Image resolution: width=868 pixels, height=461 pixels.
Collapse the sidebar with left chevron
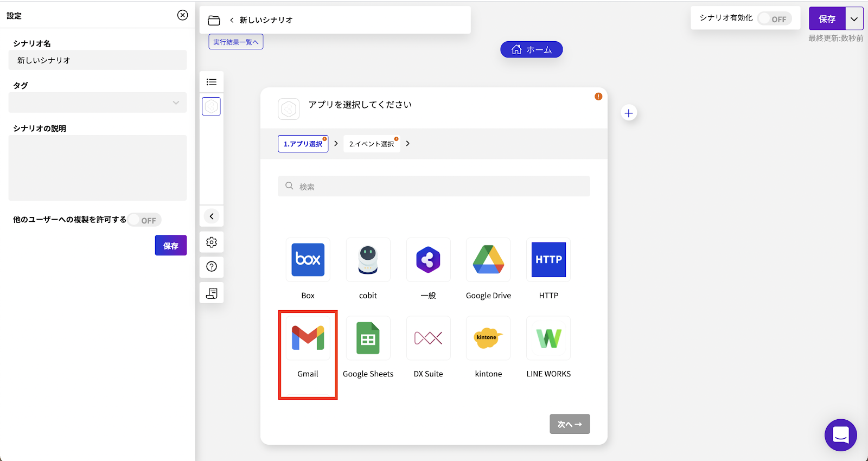(212, 216)
